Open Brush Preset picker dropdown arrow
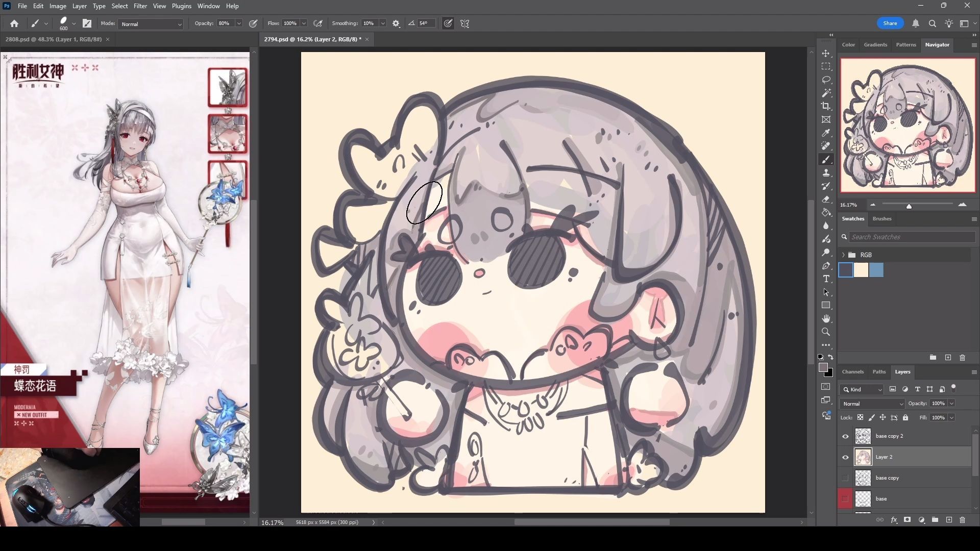Viewport: 980px width, 551px height. 74,23
